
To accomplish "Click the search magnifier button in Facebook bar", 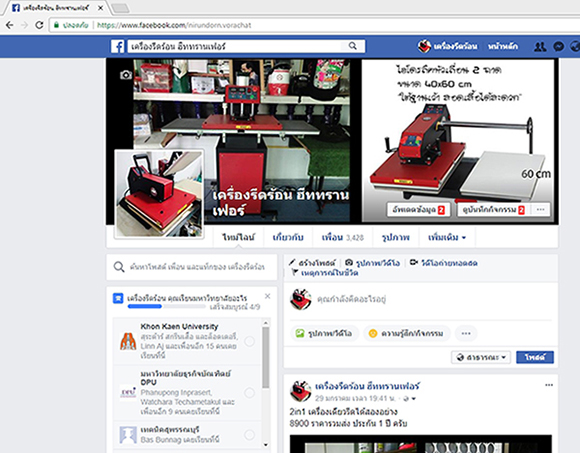I will (x=353, y=46).
